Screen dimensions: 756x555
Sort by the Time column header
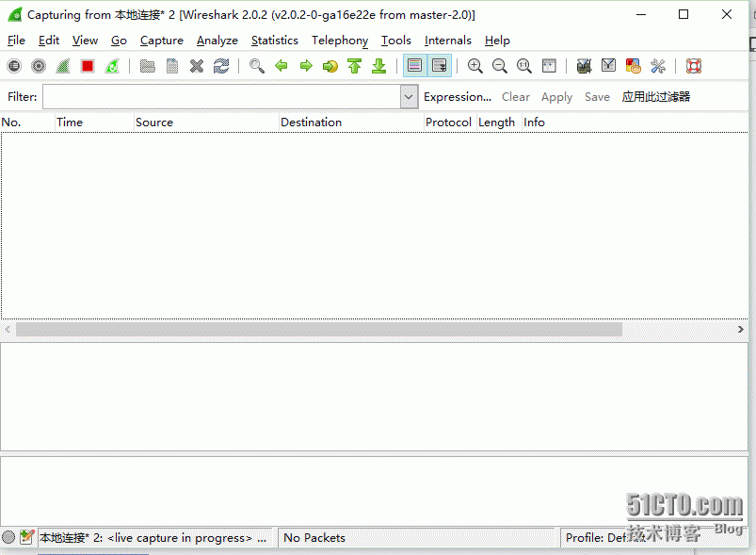94,122
